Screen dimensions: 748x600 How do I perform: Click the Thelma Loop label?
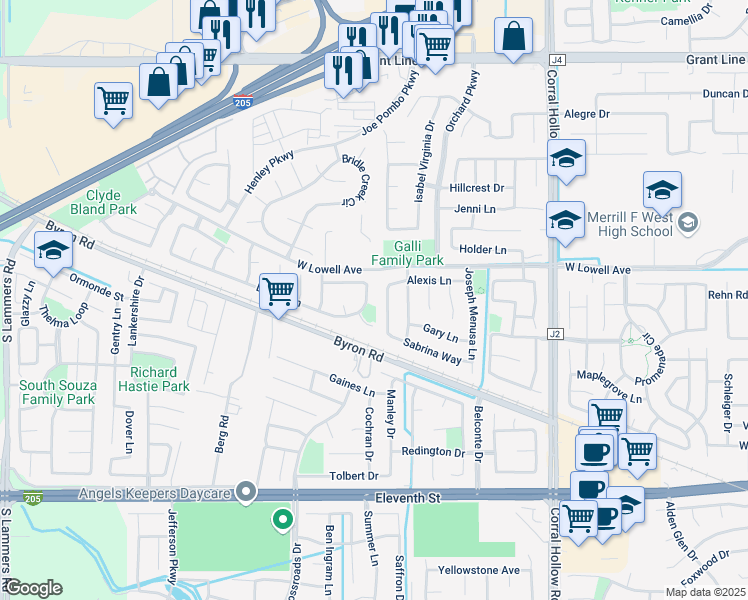63,316
